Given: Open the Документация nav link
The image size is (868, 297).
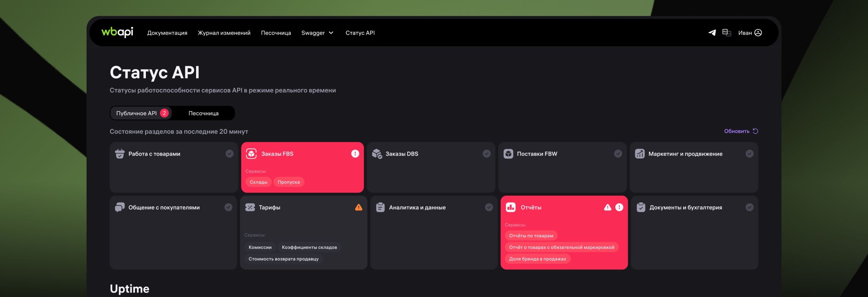Looking at the screenshot, I should pyautogui.click(x=167, y=33).
